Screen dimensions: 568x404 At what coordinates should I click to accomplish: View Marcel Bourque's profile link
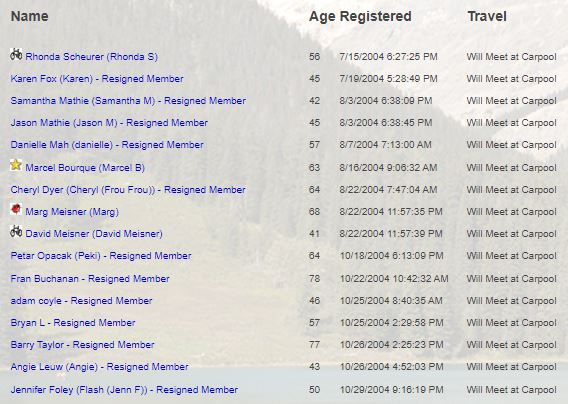(x=85, y=168)
